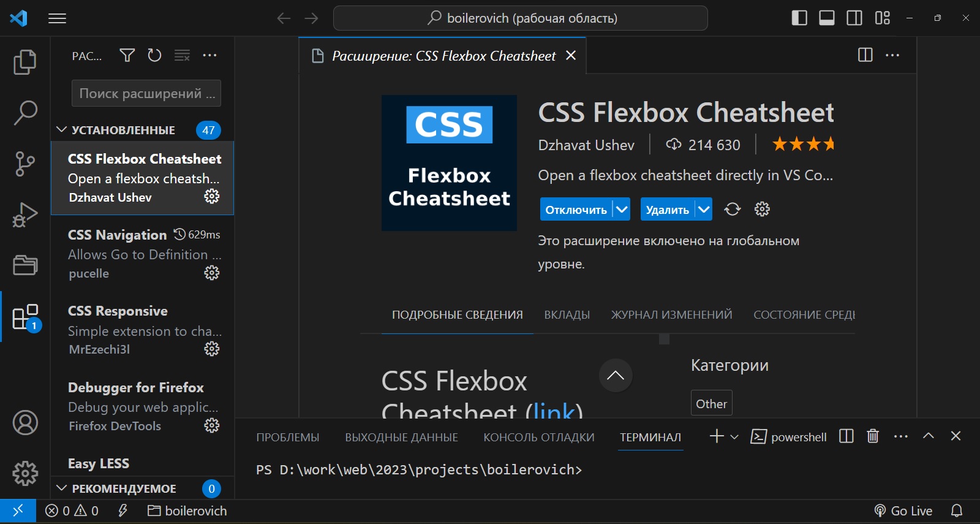Select Easy LESS extension
This screenshot has height=524, width=980.
coord(142,461)
